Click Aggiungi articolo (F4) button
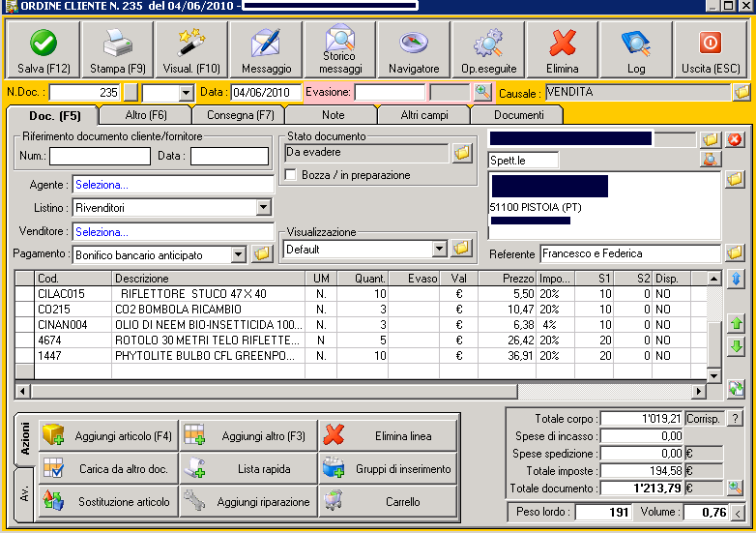The image size is (756, 533). point(108,436)
